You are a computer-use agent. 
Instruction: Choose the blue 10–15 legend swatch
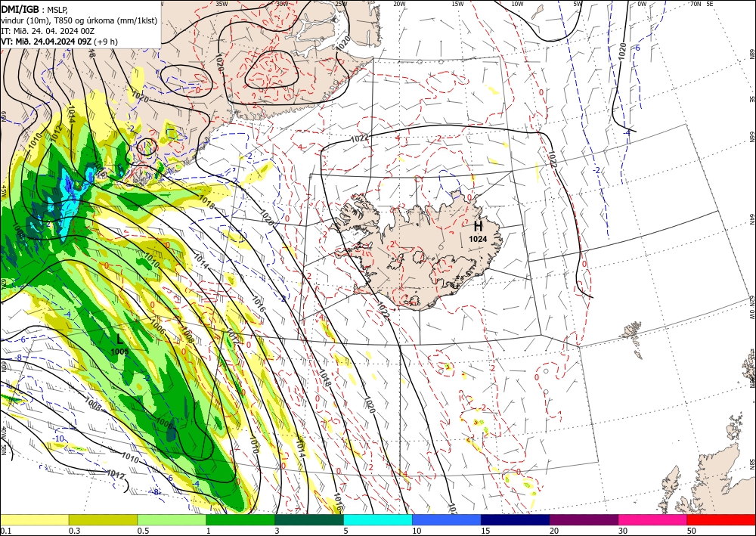point(447,519)
